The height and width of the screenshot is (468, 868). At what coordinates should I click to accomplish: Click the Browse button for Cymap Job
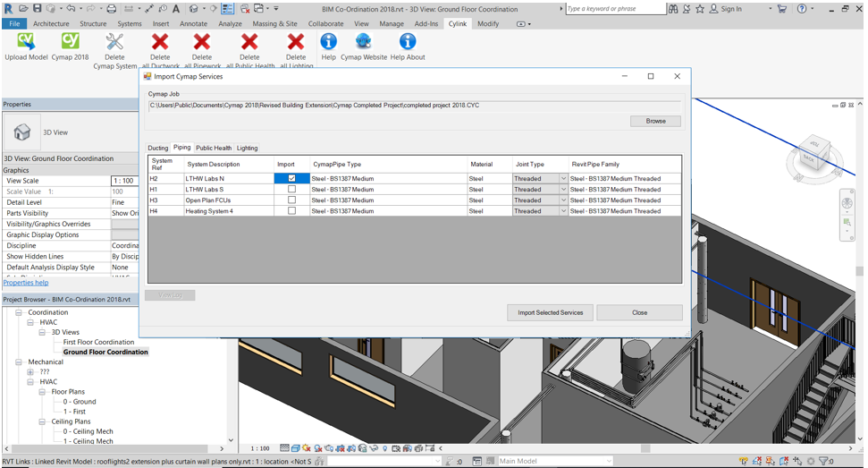[x=655, y=121]
